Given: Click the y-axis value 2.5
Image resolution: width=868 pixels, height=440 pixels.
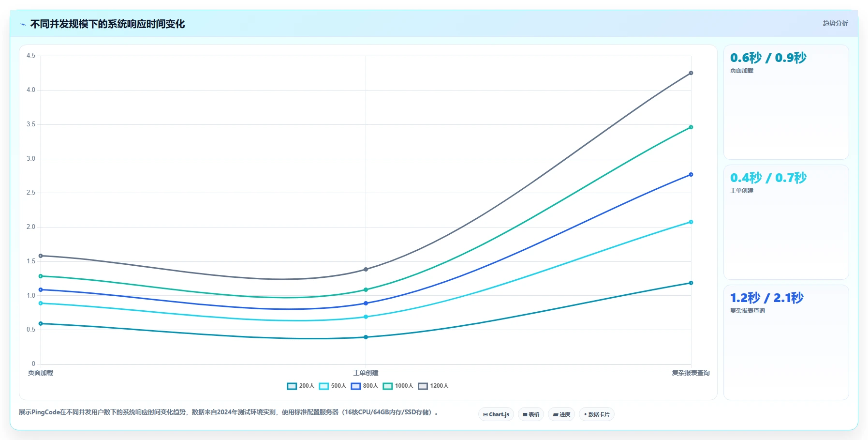Looking at the screenshot, I should (31, 193).
